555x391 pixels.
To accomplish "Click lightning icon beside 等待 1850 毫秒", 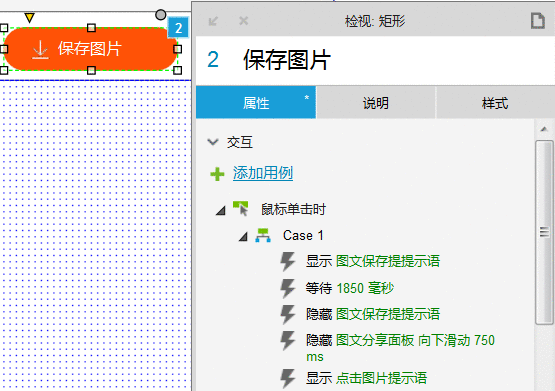I will pos(288,288).
